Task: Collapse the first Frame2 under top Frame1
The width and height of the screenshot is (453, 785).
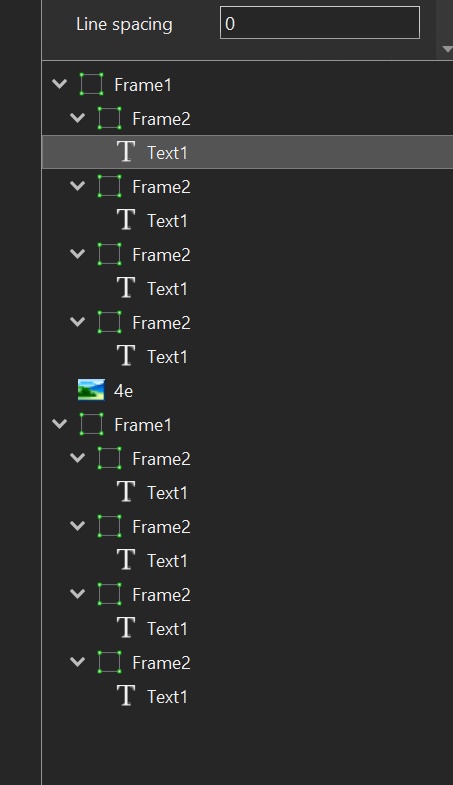Action: (x=78, y=118)
